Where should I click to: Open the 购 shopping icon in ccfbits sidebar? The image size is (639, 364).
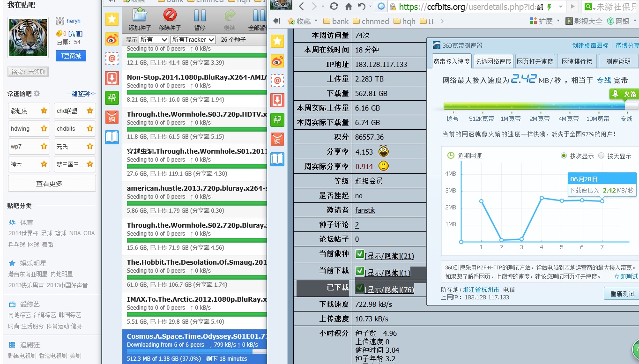click(277, 139)
